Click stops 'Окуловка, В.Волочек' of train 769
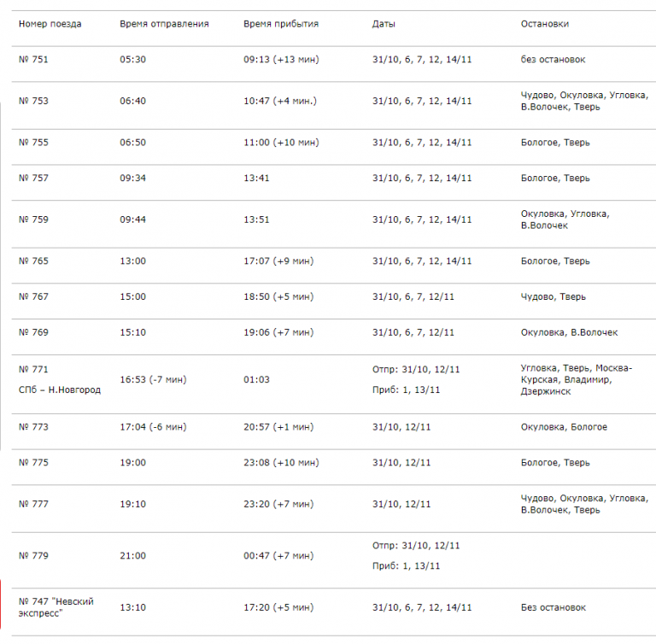This screenshot has height=644, width=656. (x=569, y=332)
